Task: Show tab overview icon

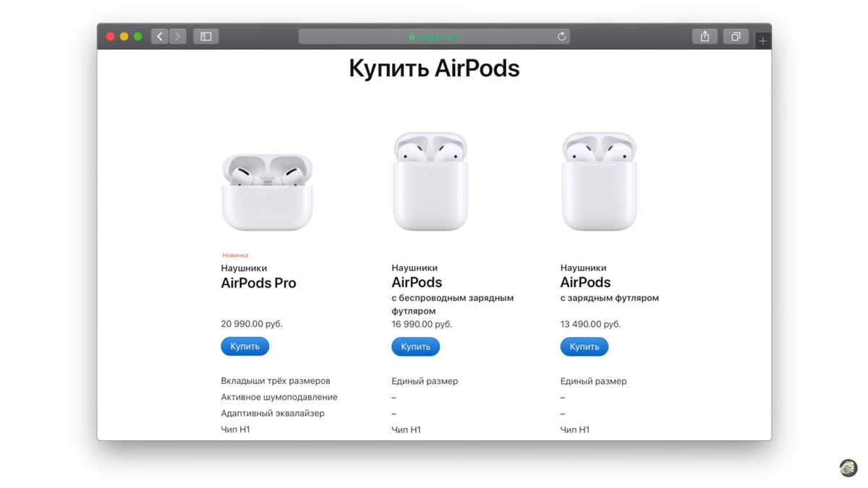Action: 736,36
